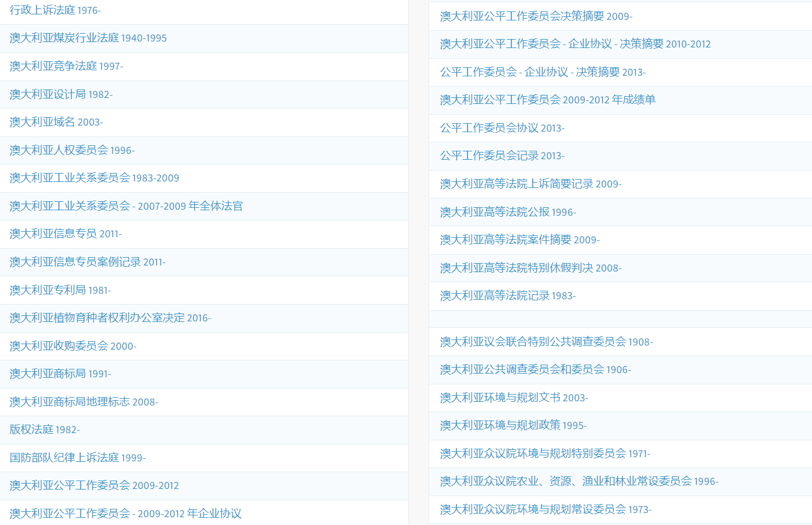
Task: Click 澳大利亚议会联合特别公共调查委员会 1908- link
Action: coord(547,342)
